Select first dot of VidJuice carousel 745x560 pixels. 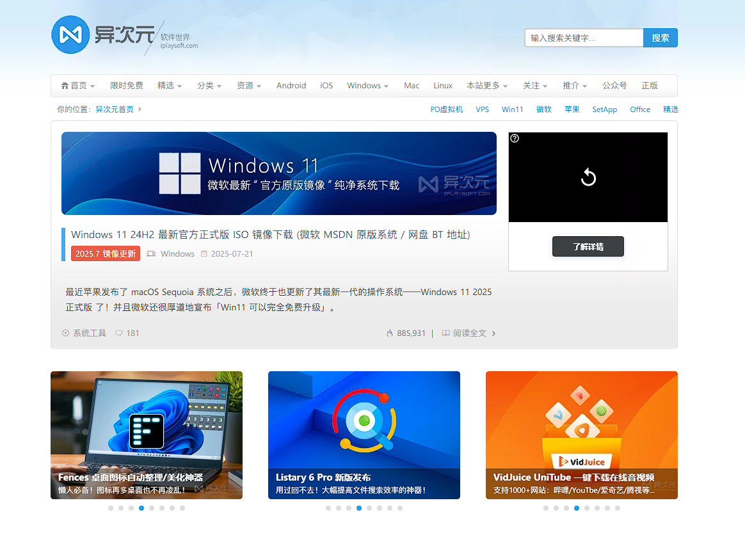(546, 508)
